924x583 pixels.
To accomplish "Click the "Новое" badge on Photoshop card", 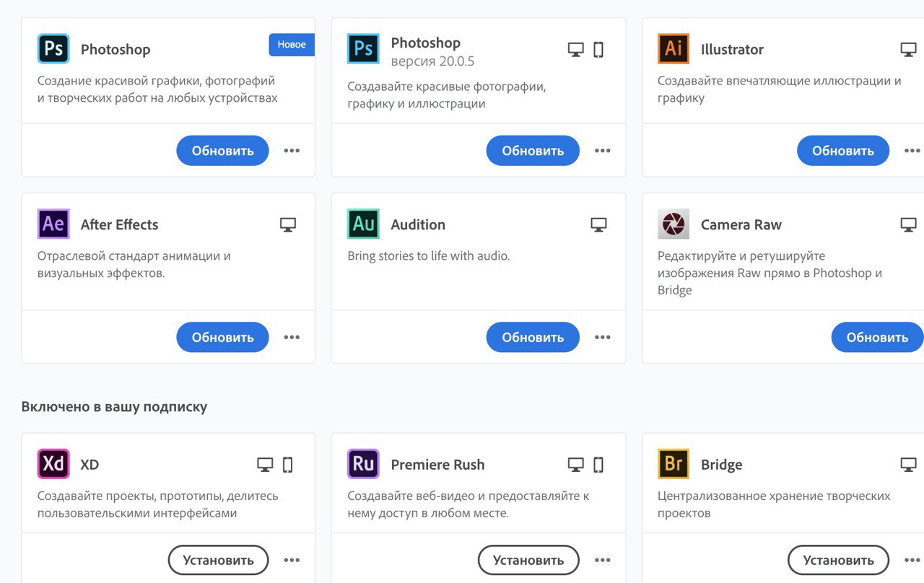I will pyautogui.click(x=292, y=45).
